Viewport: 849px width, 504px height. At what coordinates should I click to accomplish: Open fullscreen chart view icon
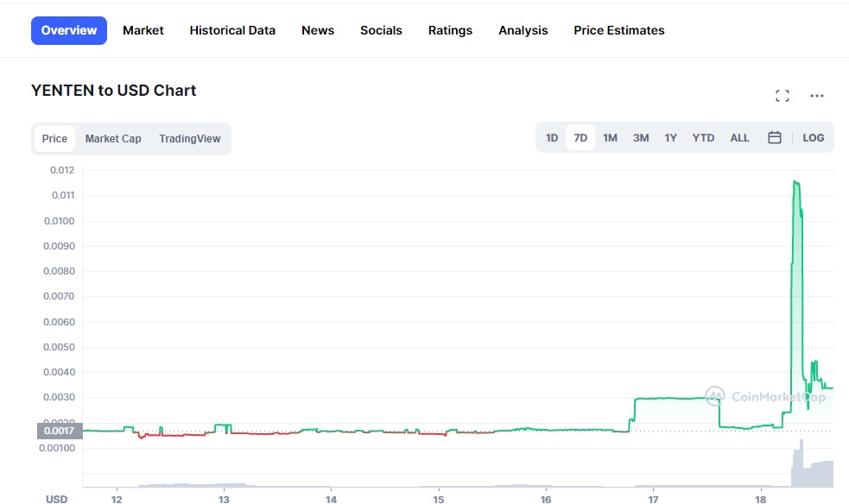782,96
